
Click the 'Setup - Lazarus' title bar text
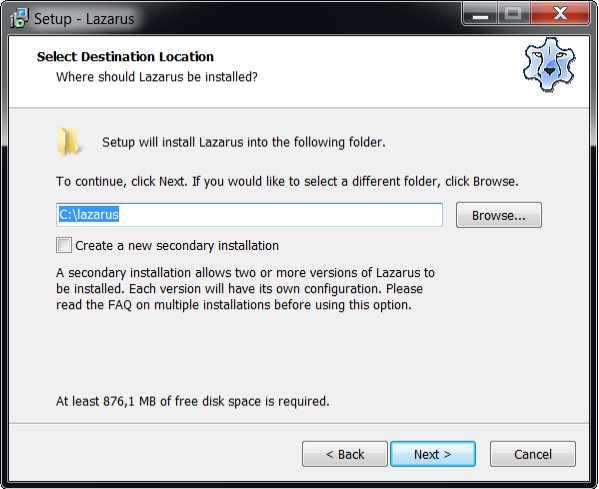84,19
